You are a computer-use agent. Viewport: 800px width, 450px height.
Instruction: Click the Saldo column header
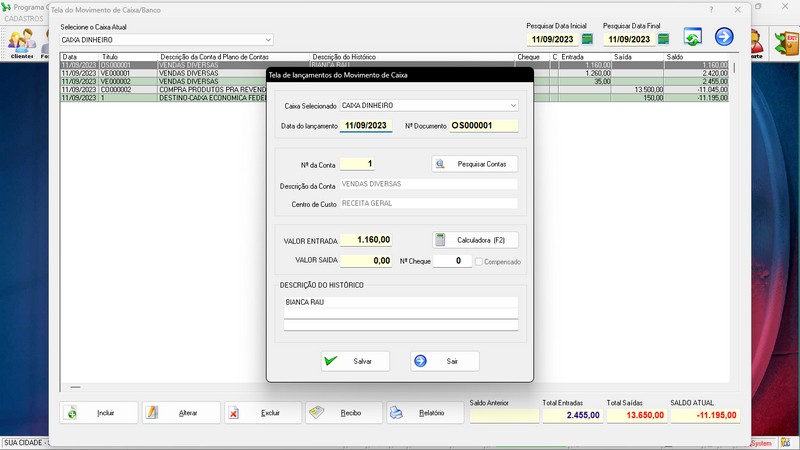coord(696,57)
